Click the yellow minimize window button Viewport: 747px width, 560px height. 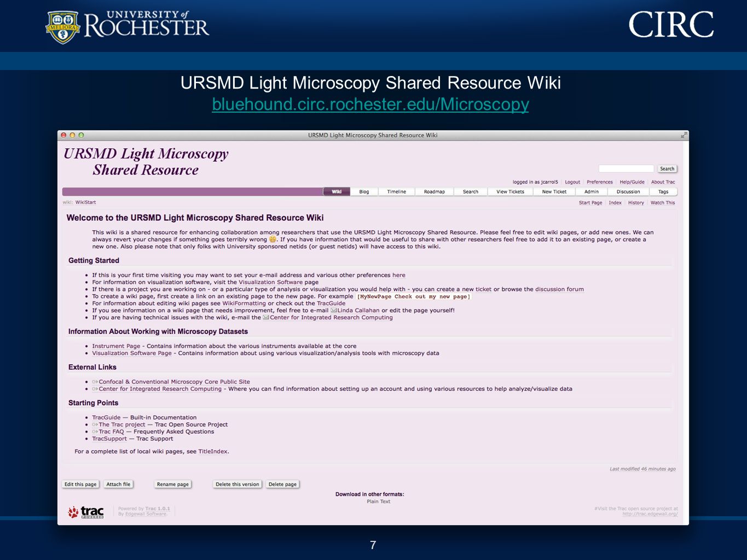[x=72, y=135]
